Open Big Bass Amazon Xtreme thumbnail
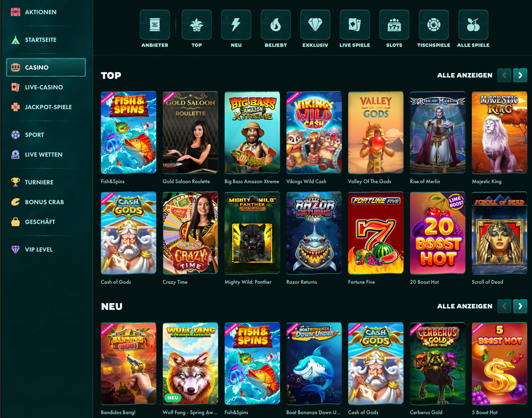The height and width of the screenshot is (418, 532). 252,133
